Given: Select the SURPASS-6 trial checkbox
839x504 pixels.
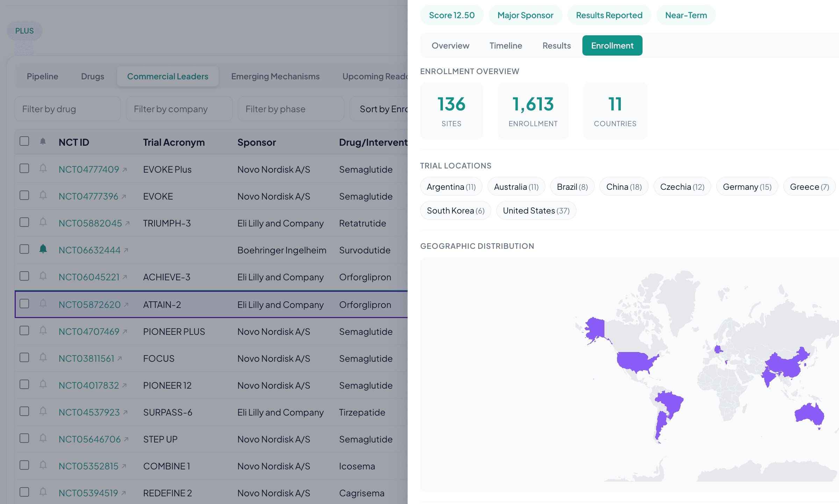Looking at the screenshot, I should [24, 411].
